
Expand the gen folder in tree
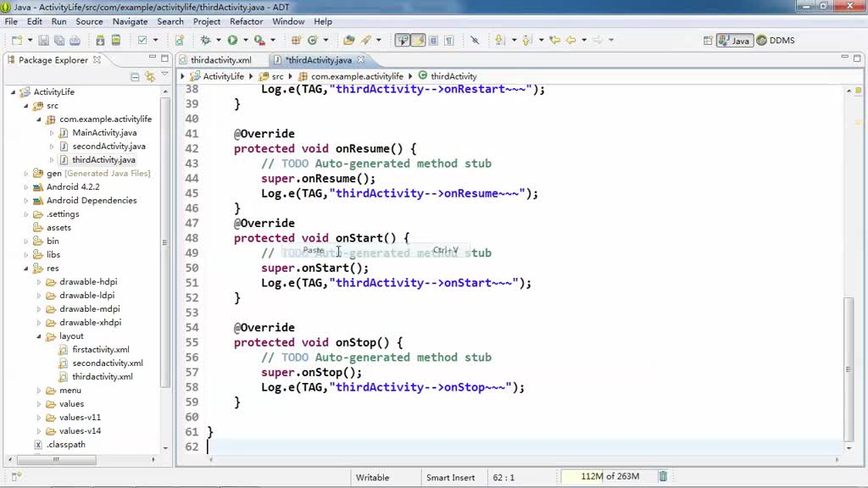tap(26, 174)
